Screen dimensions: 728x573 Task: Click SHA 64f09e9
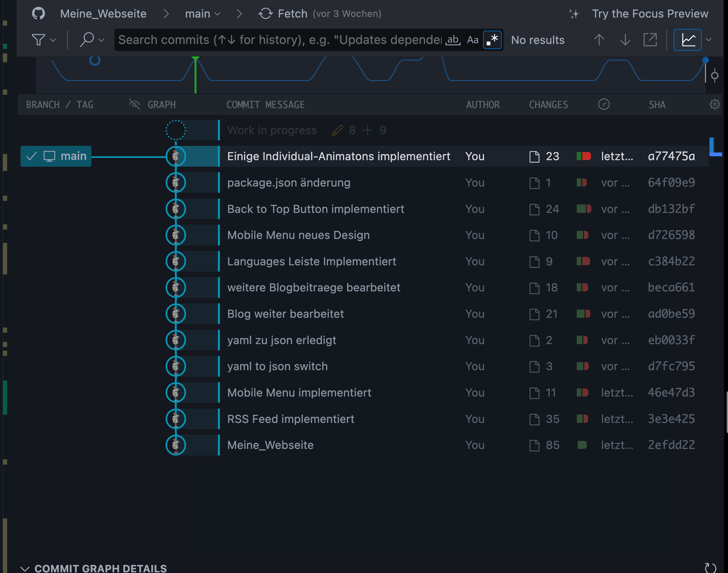point(671,183)
